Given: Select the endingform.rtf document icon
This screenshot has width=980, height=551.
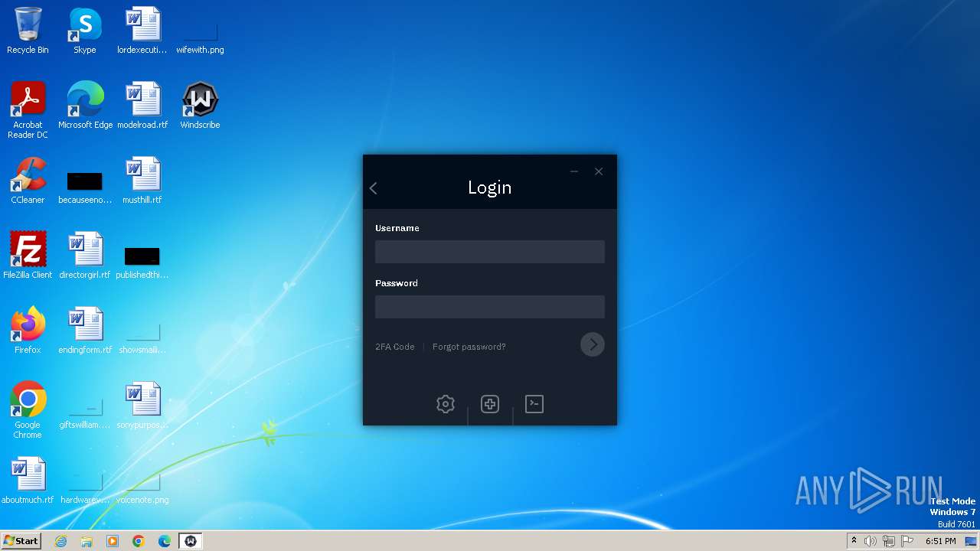Looking at the screenshot, I should tap(85, 331).
